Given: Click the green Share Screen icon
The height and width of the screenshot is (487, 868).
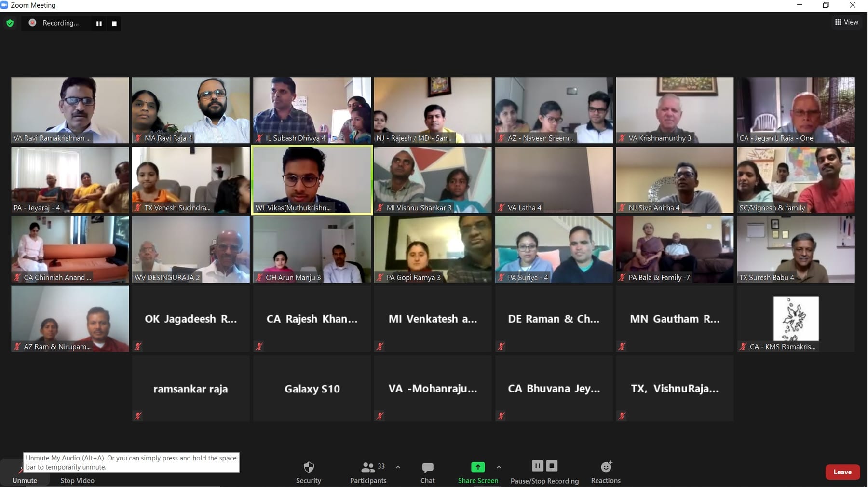Looking at the screenshot, I should [x=478, y=467].
